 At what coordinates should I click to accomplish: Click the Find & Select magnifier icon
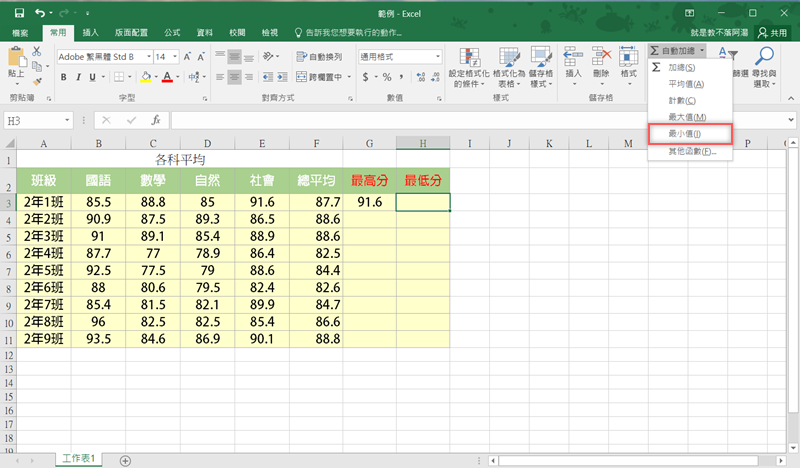tap(765, 68)
